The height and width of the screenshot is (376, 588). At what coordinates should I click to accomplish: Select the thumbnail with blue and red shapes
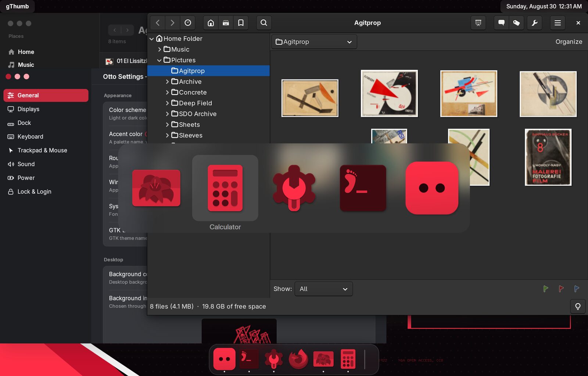coord(469,94)
